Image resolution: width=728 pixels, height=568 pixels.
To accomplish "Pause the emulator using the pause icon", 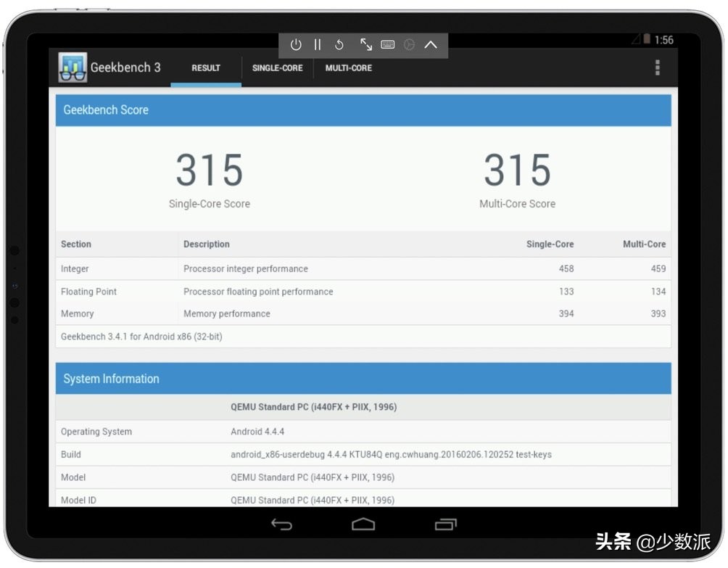I will pyautogui.click(x=318, y=44).
